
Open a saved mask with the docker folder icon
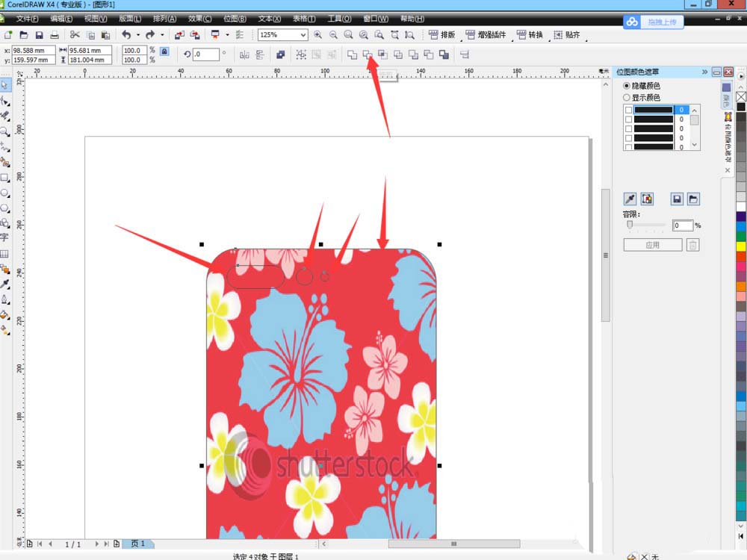(694, 199)
